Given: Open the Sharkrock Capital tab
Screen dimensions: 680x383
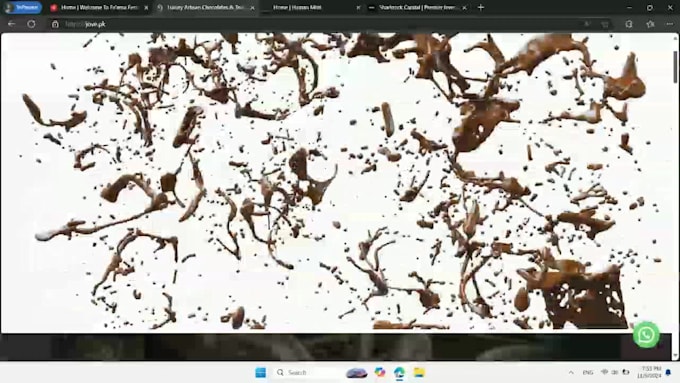Looking at the screenshot, I should [417, 7].
